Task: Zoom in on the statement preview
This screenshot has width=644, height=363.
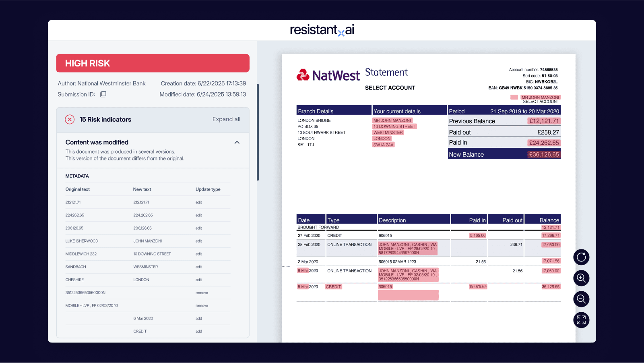Action: pos(581,278)
